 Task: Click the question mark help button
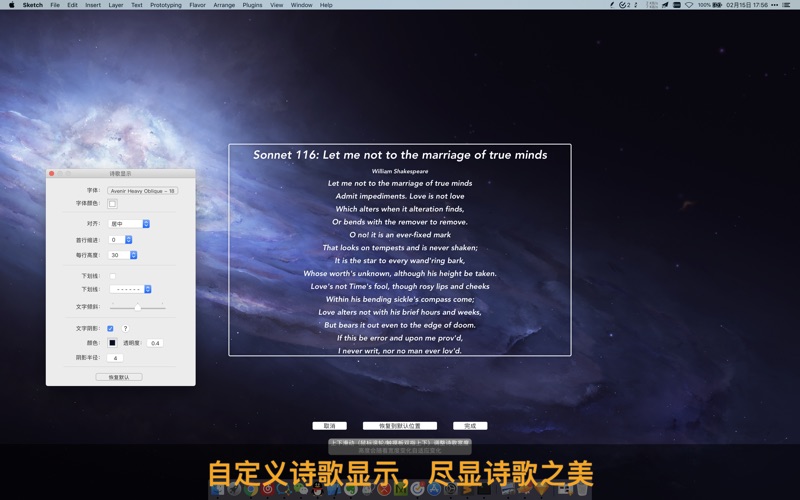pyautogui.click(x=125, y=328)
